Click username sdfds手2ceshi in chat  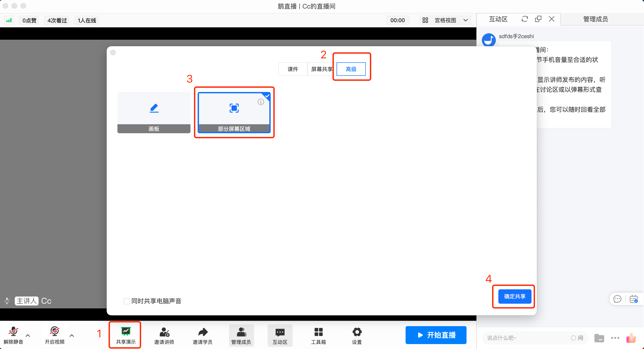(x=516, y=37)
